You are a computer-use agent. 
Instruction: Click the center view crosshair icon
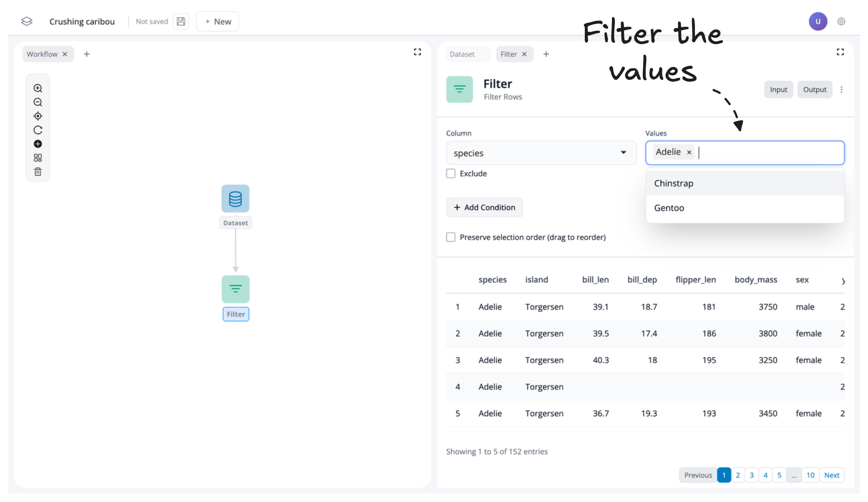[x=38, y=116]
